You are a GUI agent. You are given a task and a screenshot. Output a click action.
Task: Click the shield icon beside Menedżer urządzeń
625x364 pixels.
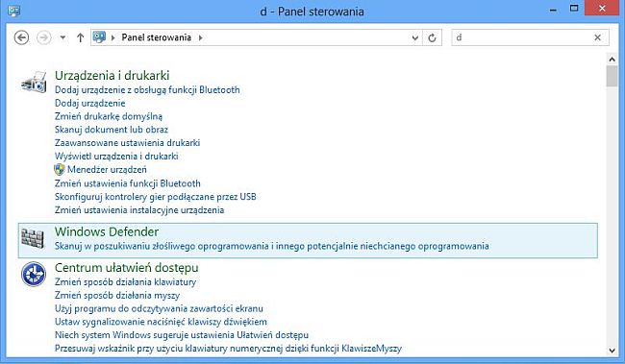pyautogui.click(x=60, y=170)
